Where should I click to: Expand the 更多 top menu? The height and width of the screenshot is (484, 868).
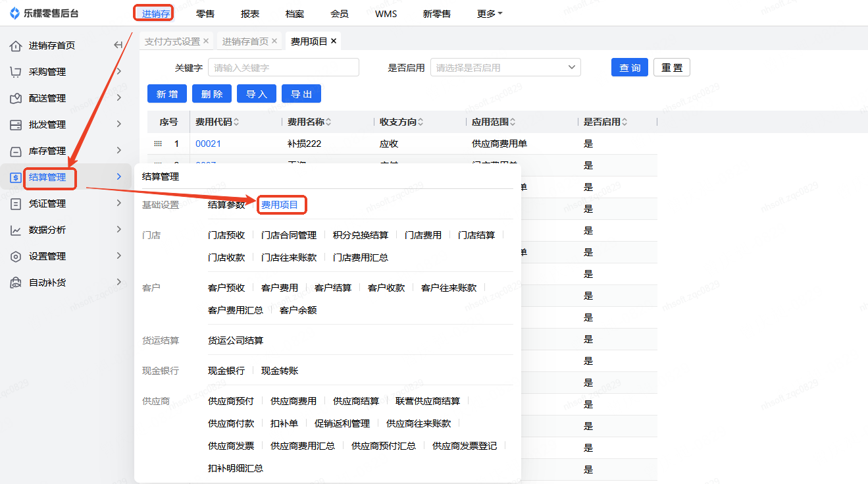(490, 13)
